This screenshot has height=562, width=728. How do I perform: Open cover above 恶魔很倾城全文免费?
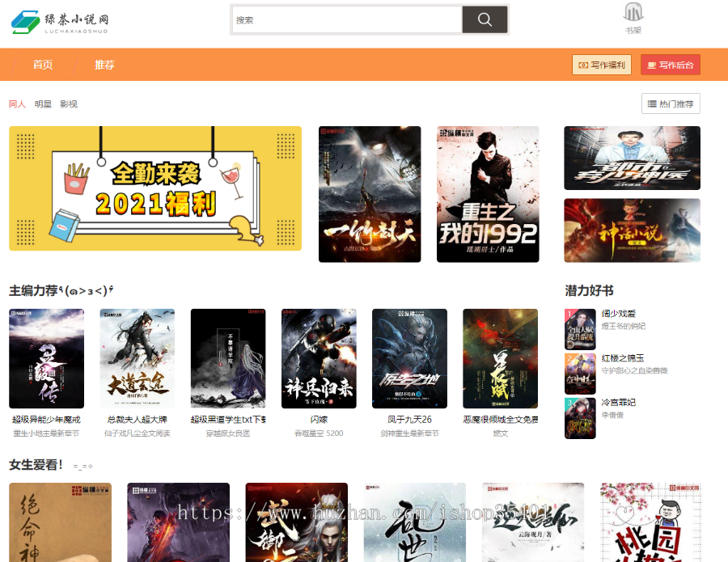pyautogui.click(x=501, y=358)
